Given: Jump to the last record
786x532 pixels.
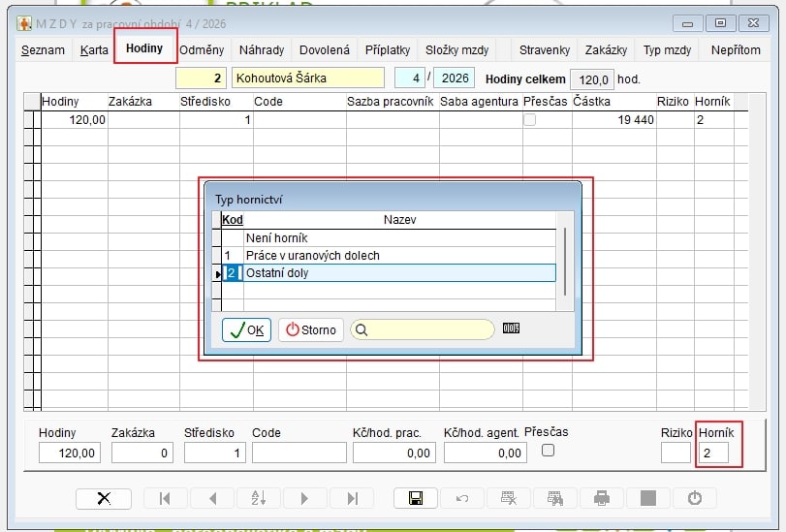Looking at the screenshot, I should coord(351,498).
